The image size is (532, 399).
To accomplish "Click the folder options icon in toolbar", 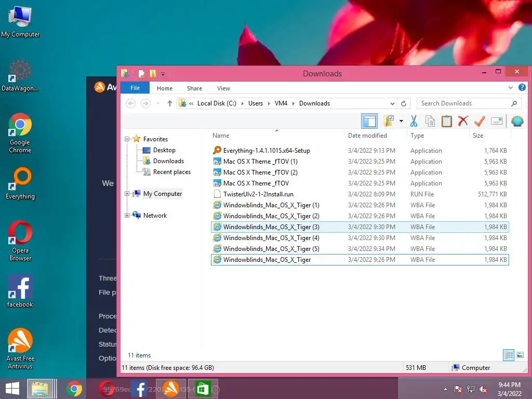I will [x=389, y=121].
